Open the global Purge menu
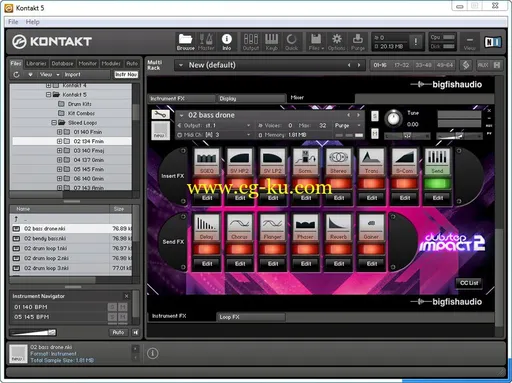This screenshot has height=383, width=512. (x=358, y=42)
